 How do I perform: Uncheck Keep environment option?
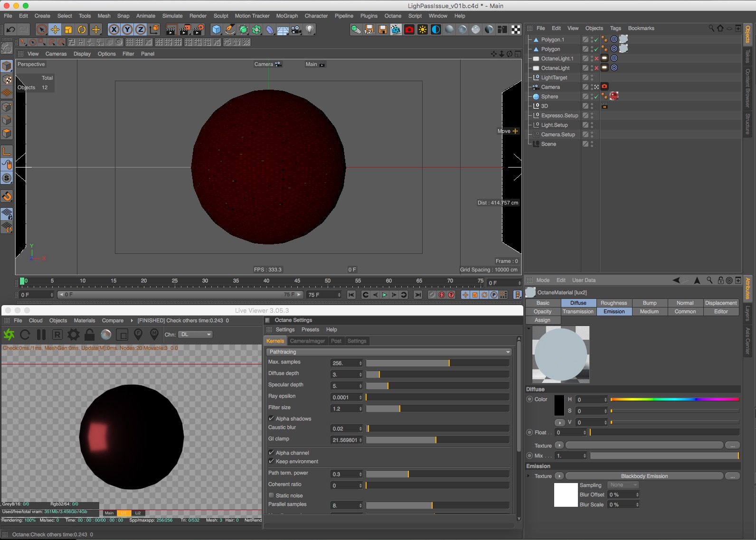272,461
